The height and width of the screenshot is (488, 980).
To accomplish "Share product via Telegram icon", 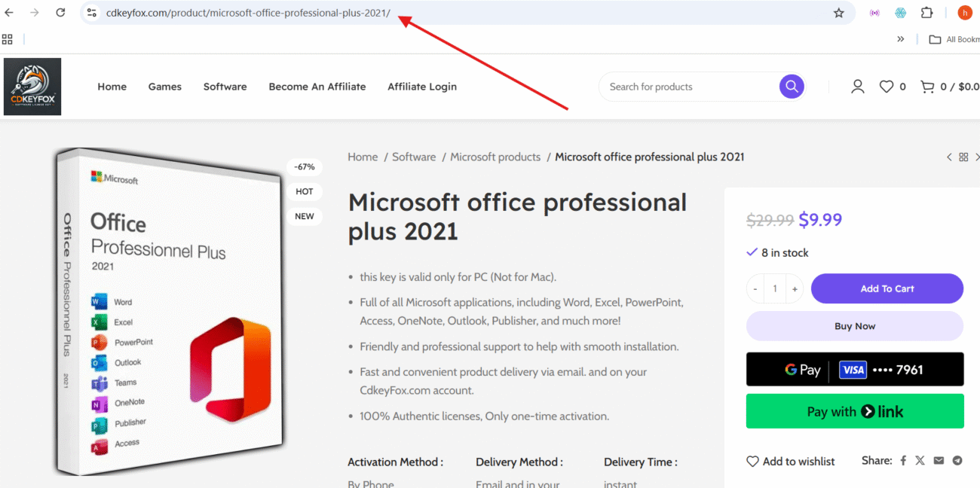I will (957, 461).
